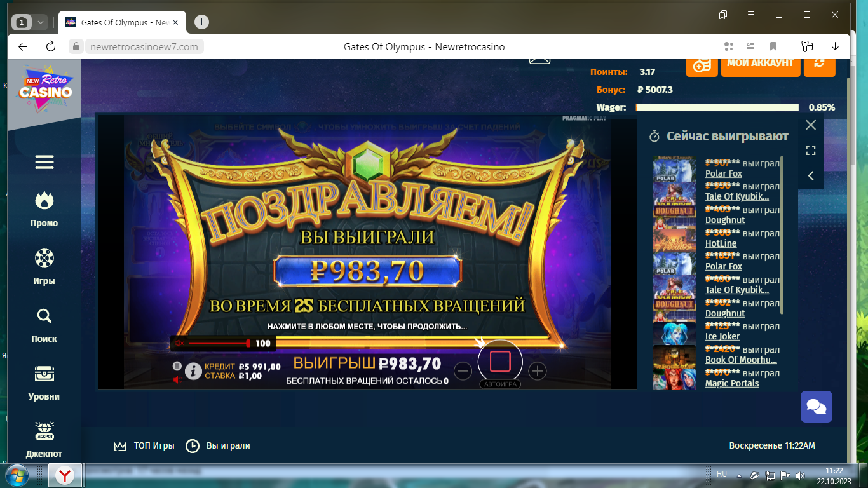868x488 pixels.
Task: Open the Промо section in the sidebar
Action: click(44, 210)
